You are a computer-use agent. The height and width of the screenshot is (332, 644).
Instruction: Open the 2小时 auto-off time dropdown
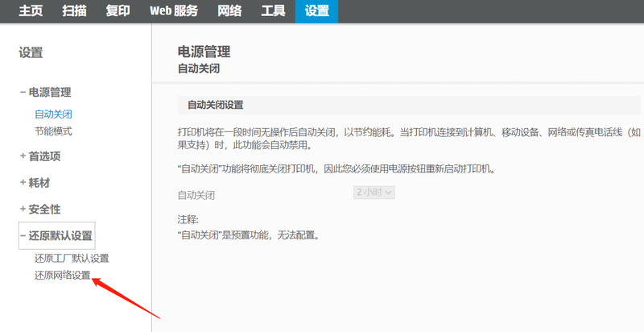pos(374,193)
